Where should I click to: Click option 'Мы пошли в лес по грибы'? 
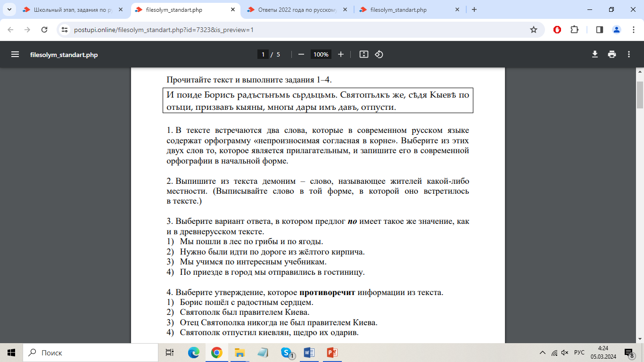tap(251, 241)
